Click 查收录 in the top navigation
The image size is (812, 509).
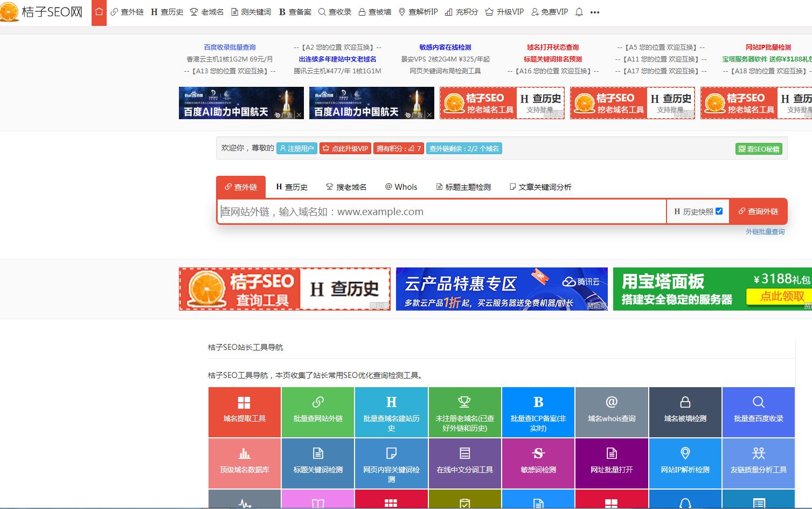[335, 12]
